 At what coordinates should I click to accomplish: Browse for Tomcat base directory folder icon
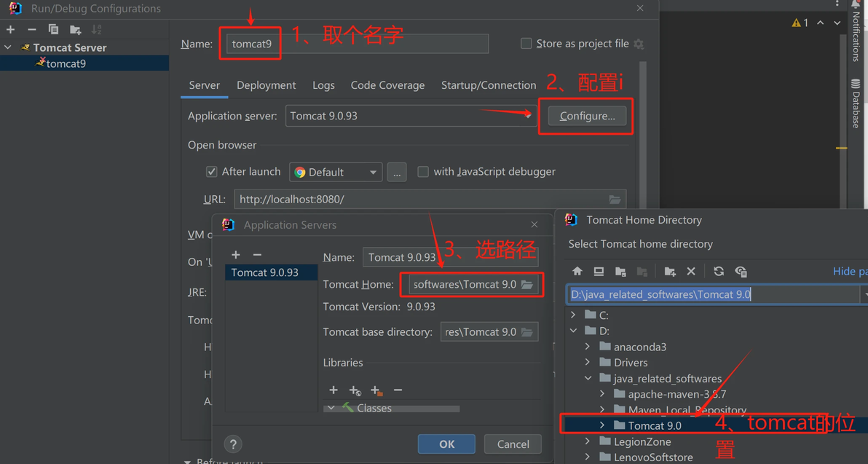(527, 332)
